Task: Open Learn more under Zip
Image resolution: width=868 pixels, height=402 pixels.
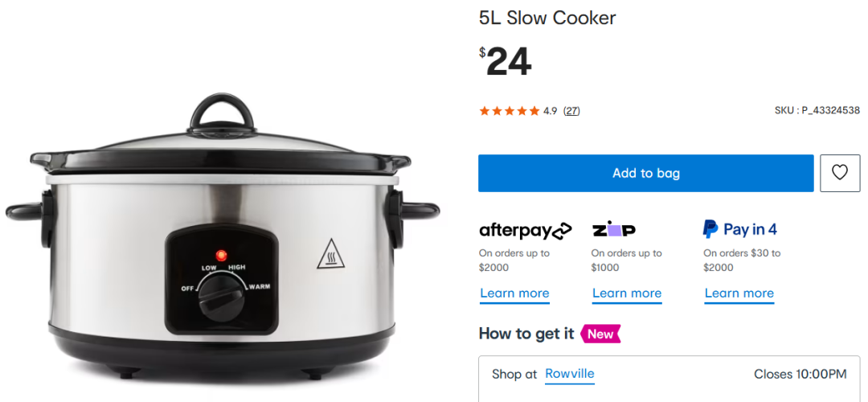Action: click(x=627, y=293)
